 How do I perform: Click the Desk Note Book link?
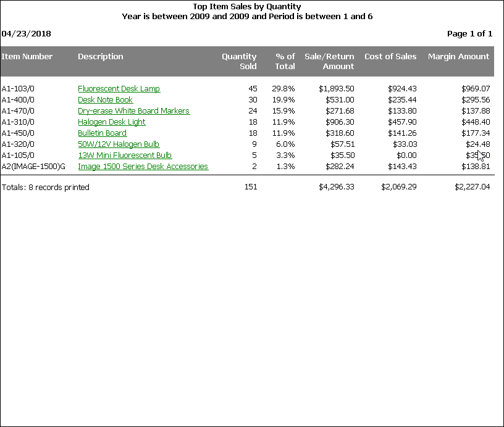click(x=105, y=100)
